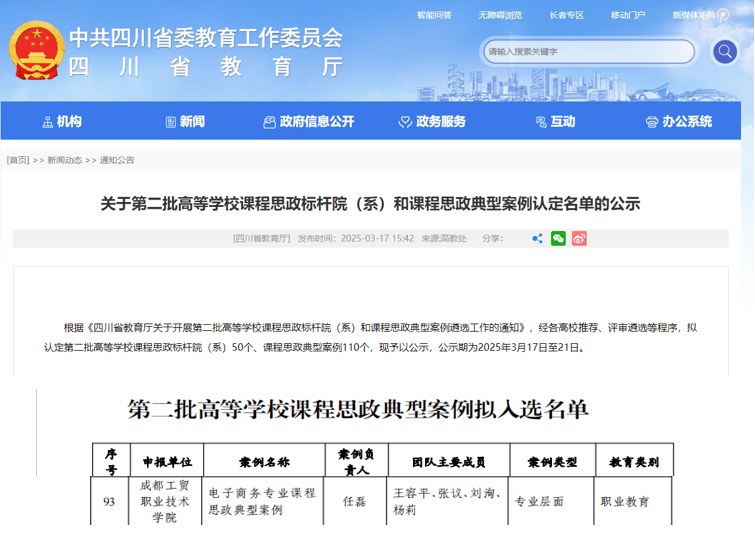Click the 电子商务专业课程思政典型案例 cell
The width and height of the screenshot is (755, 533).
click(x=262, y=502)
